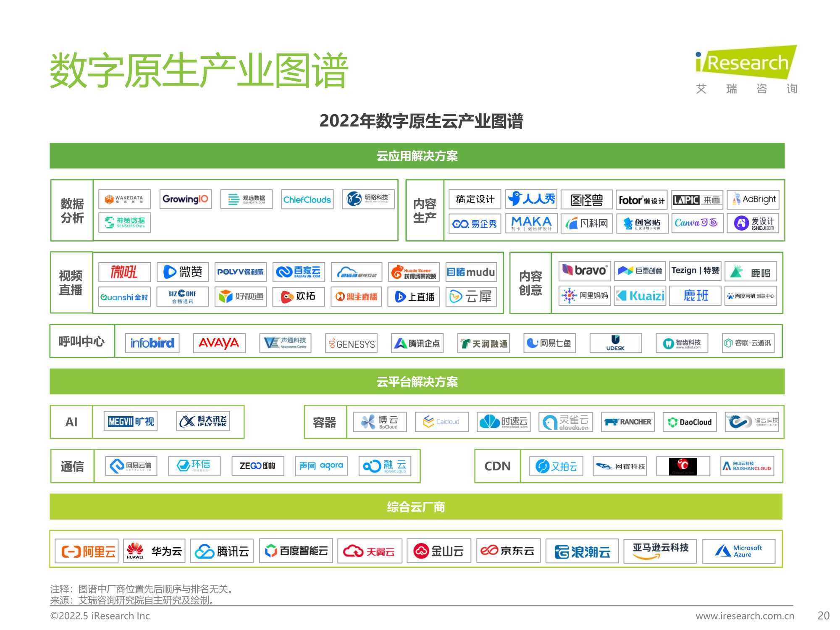Click the GrowingIO logo
This screenshot has width=840, height=630.
pyautogui.click(x=185, y=199)
